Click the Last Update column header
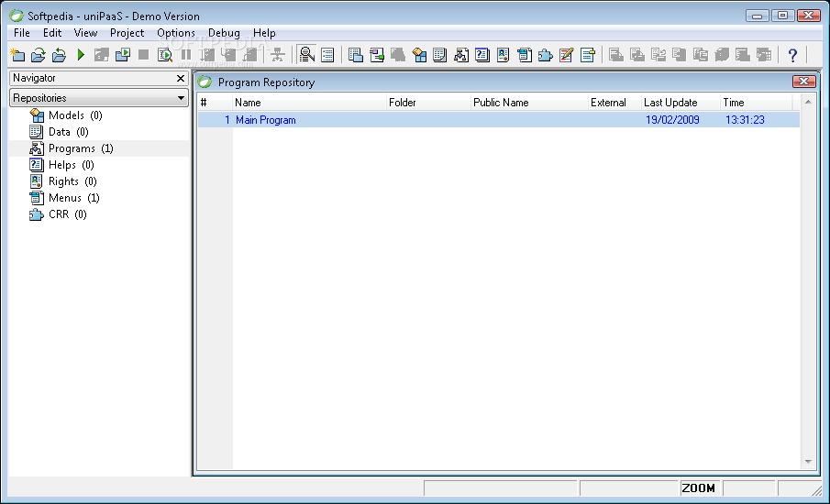 [681, 103]
